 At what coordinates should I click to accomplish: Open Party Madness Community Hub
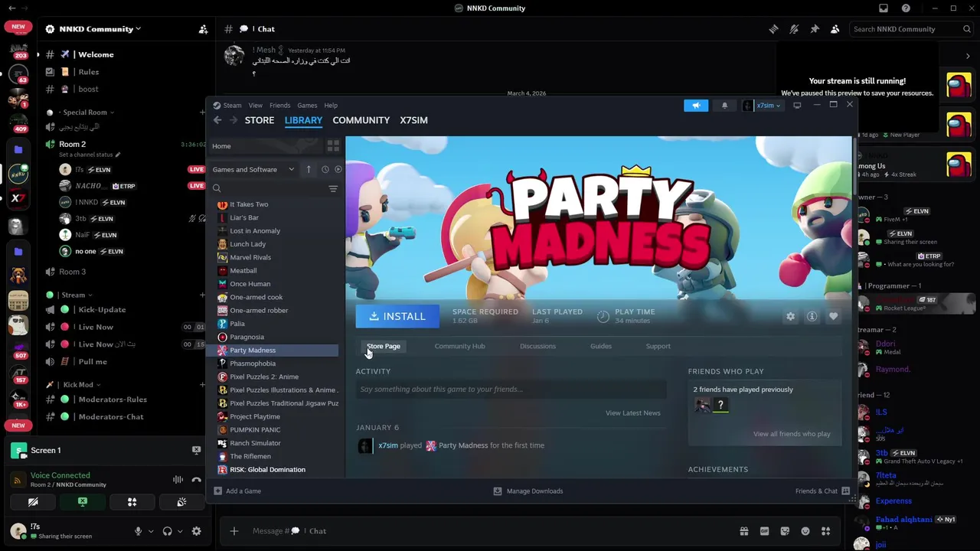point(459,346)
